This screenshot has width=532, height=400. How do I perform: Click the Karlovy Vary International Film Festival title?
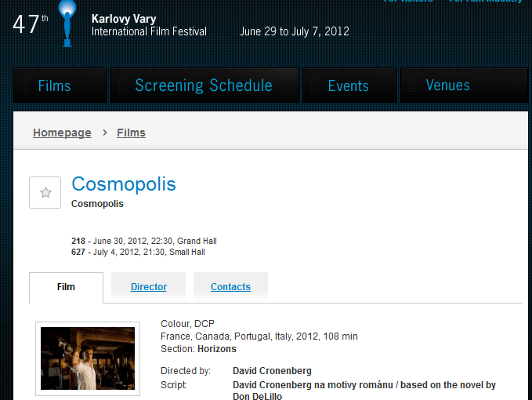tap(149, 25)
